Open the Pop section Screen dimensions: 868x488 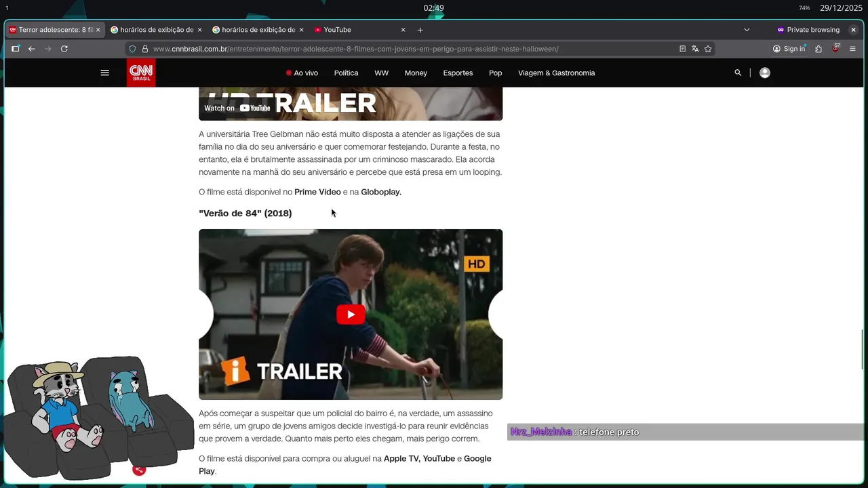click(x=496, y=73)
